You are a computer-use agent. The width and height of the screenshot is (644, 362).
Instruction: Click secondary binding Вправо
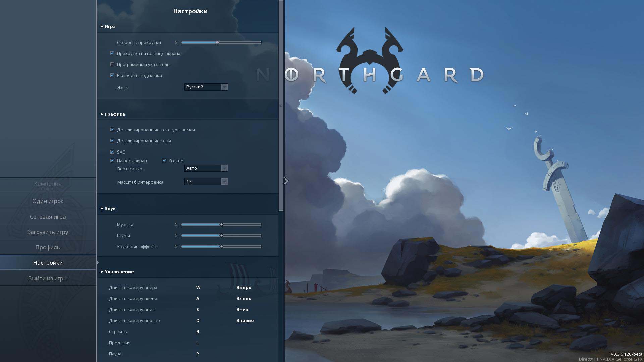click(245, 321)
